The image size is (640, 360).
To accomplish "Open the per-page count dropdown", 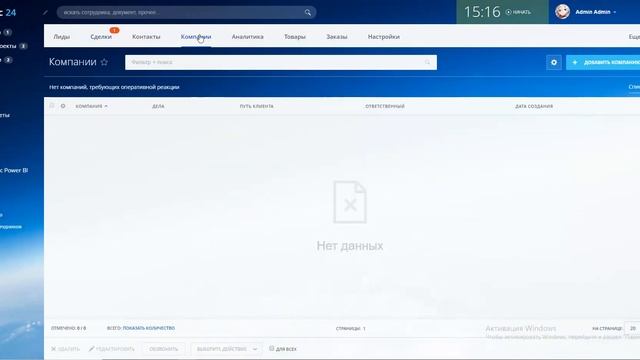I will tap(632, 328).
